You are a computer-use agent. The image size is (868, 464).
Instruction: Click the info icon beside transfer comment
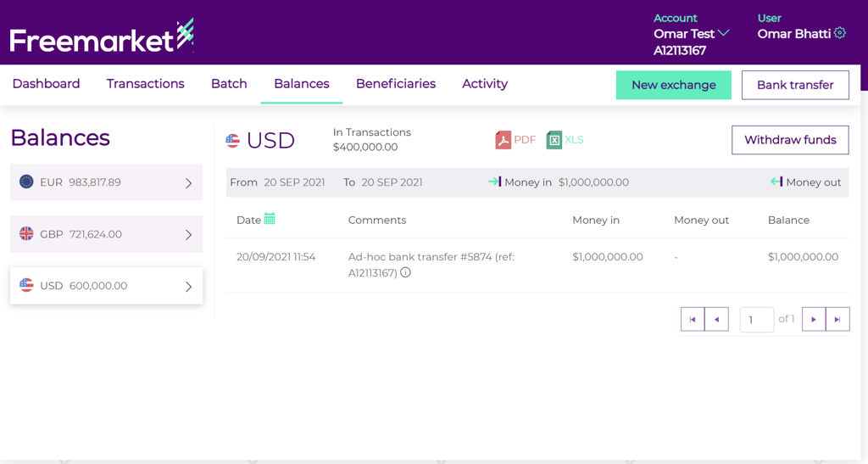point(406,272)
